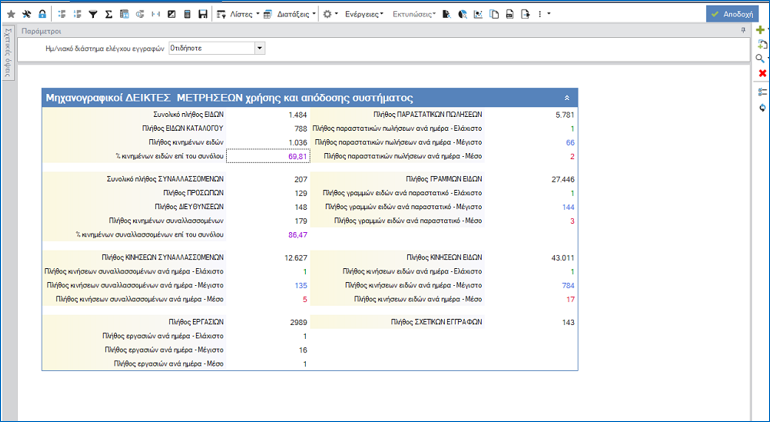Open the Ενέργειες menu
Viewport: 770px width, 422px height.
364,14
